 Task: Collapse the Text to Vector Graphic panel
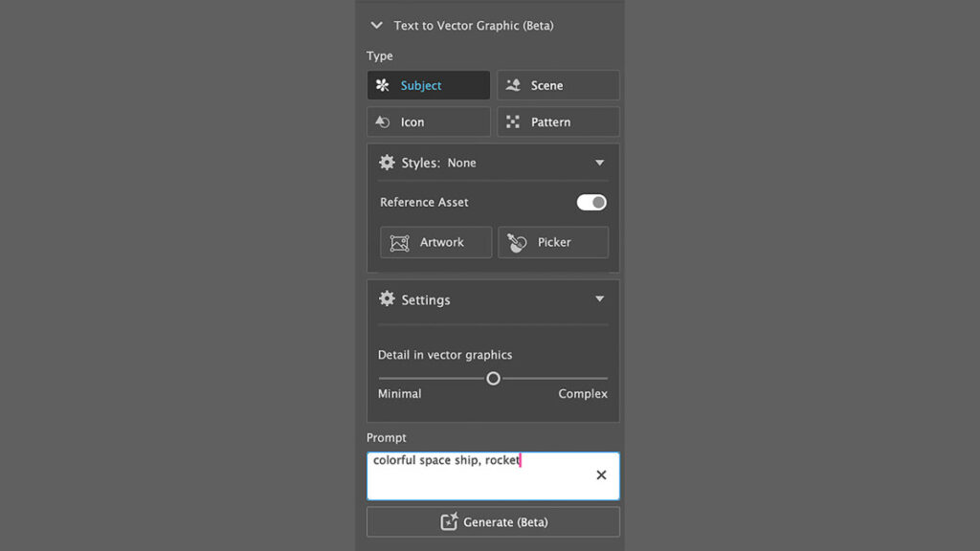(376, 26)
